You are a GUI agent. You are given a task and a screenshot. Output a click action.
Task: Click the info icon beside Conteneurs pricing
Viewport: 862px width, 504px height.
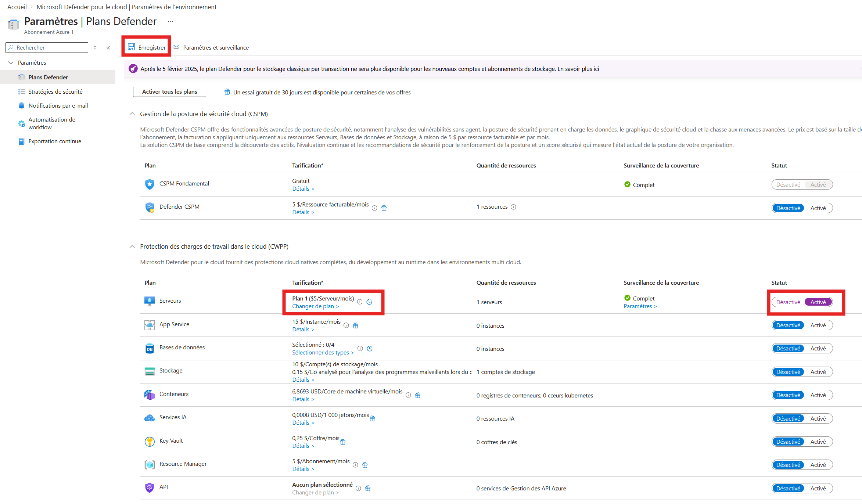point(408,395)
